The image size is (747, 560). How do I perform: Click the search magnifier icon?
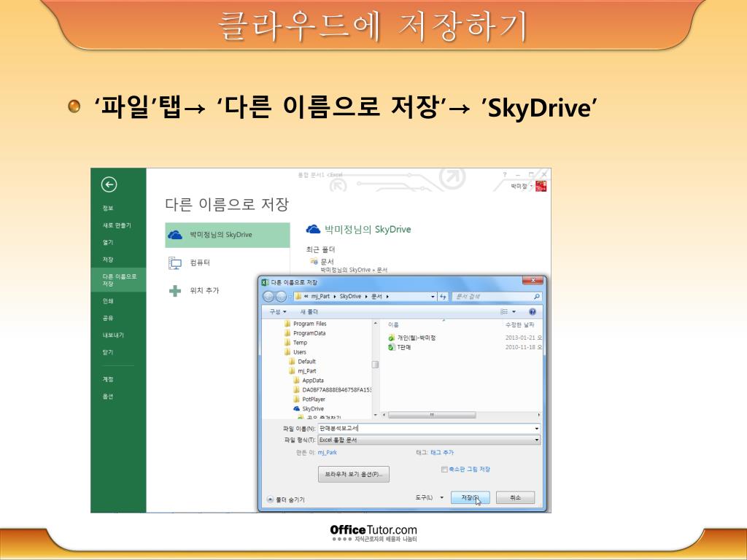coord(537,297)
